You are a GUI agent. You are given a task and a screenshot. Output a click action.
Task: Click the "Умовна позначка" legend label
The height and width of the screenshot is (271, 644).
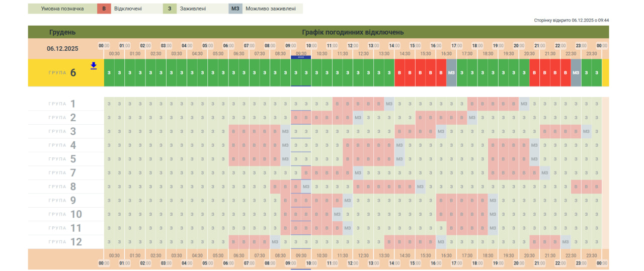62,9
